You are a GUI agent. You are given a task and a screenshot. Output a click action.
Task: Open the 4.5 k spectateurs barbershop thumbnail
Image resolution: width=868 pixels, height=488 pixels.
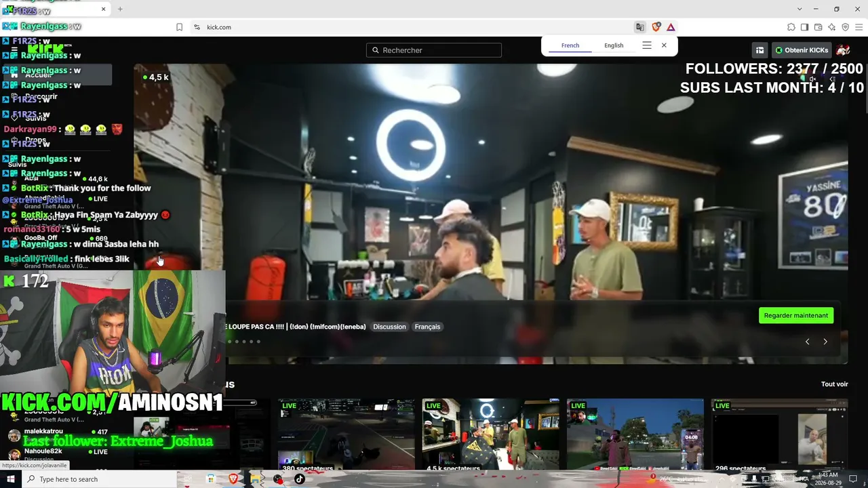pyautogui.click(x=490, y=434)
